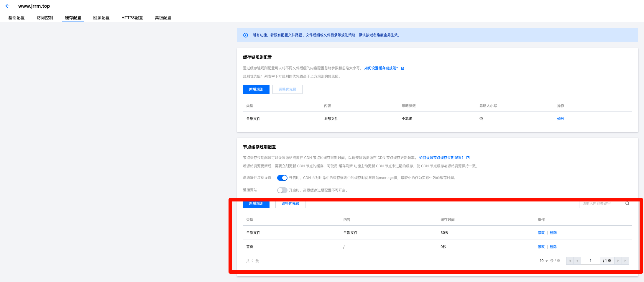Click the page number input box in pagination

coord(590,261)
